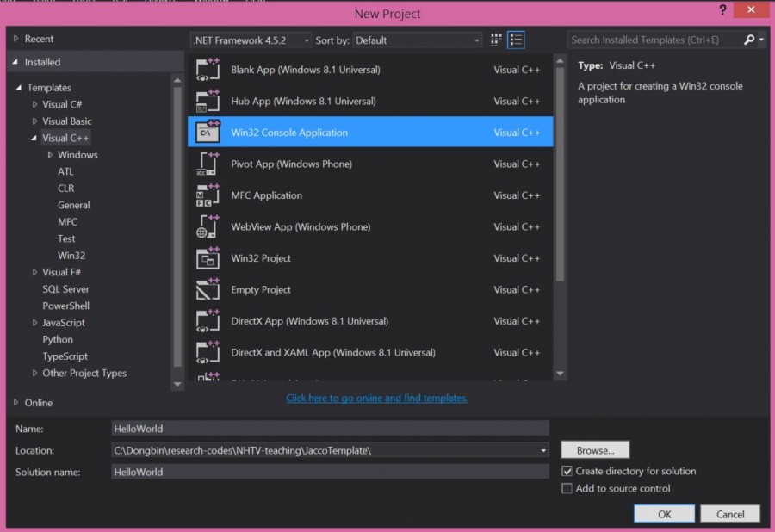Click the Browse... button
Image resolution: width=775 pixels, height=532 pixels.
595,450
